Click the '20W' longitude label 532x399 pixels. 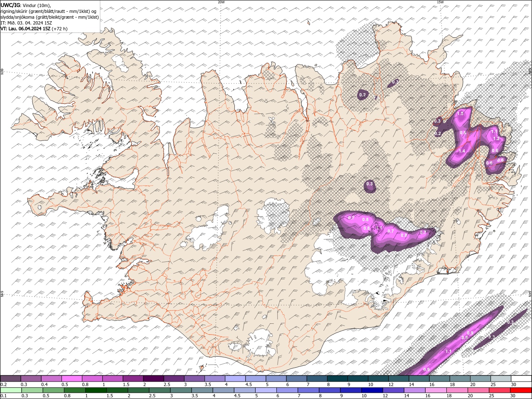tap(221, 2)
